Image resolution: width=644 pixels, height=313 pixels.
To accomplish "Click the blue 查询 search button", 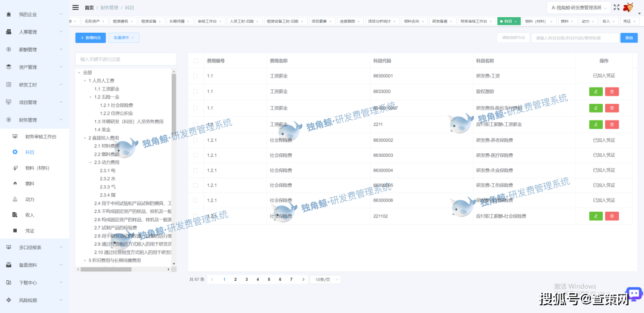I will 628,38.
